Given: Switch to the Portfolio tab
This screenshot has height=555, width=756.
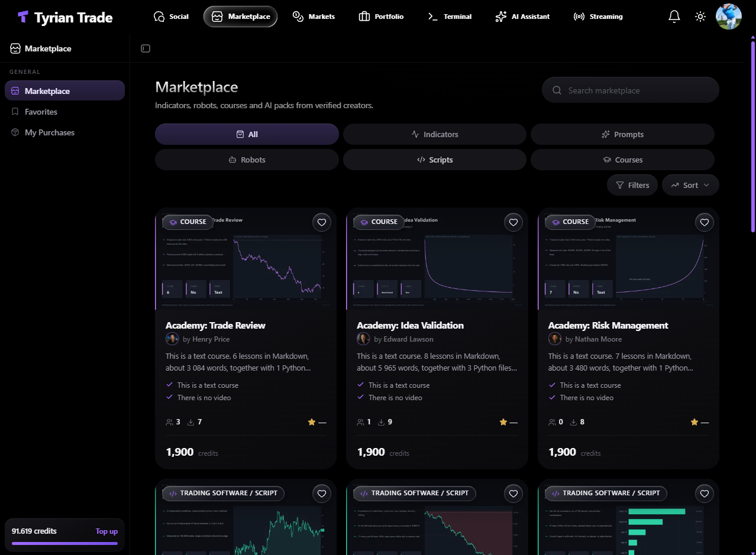Looking at the screenshot, I should point(381,17).
